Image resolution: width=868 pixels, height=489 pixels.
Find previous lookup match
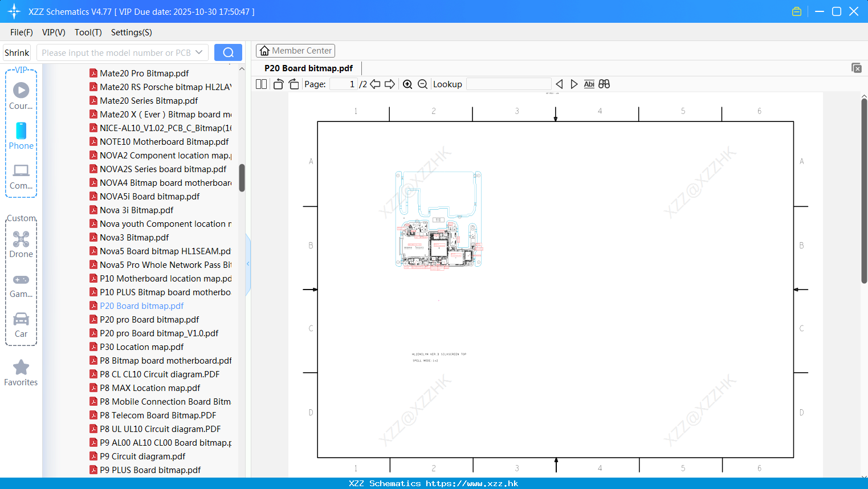coord(559,84)
